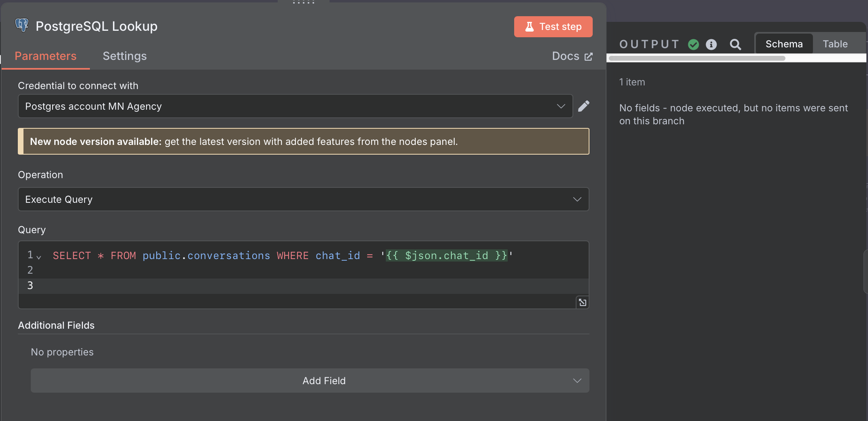
Task: Click the '1 item' output count
Action: pos(632,82)
